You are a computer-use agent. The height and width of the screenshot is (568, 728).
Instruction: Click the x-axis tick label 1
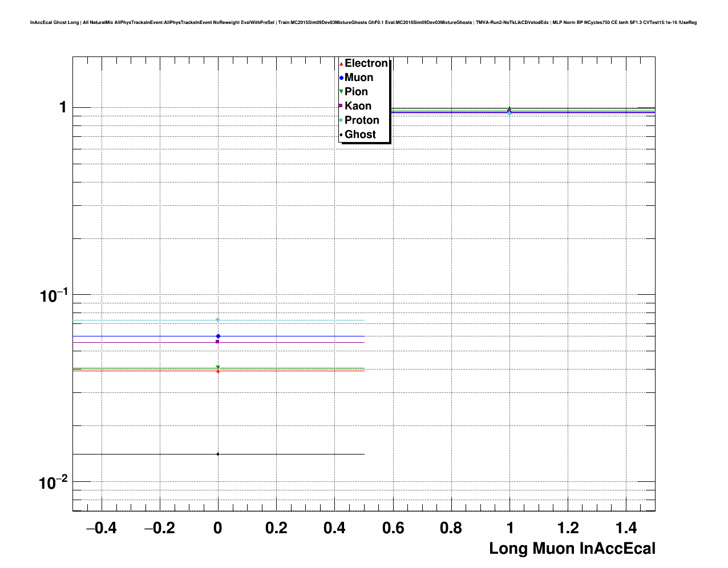(509, 528)
